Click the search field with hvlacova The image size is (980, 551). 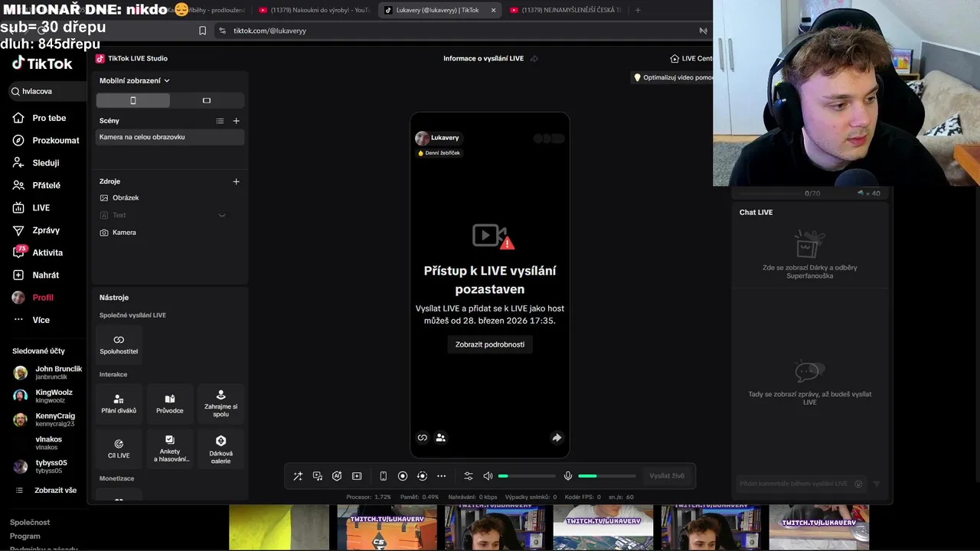(48, 91)
